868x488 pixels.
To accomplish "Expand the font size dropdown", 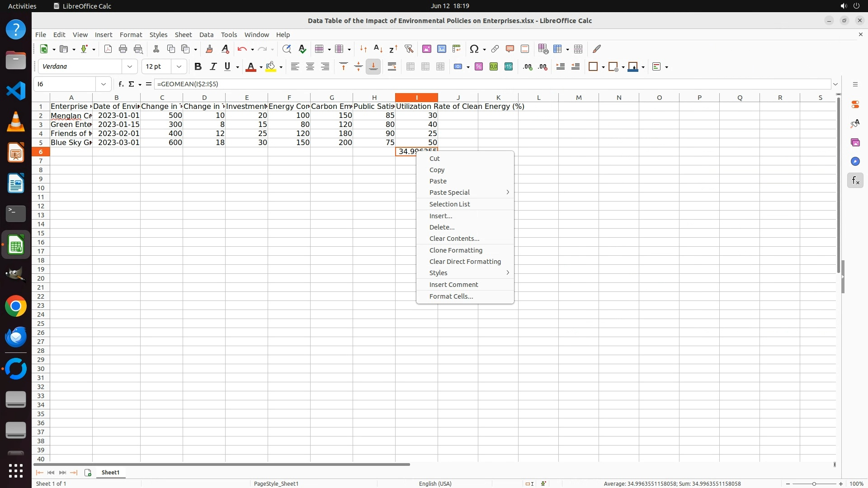I will point(179,67).
